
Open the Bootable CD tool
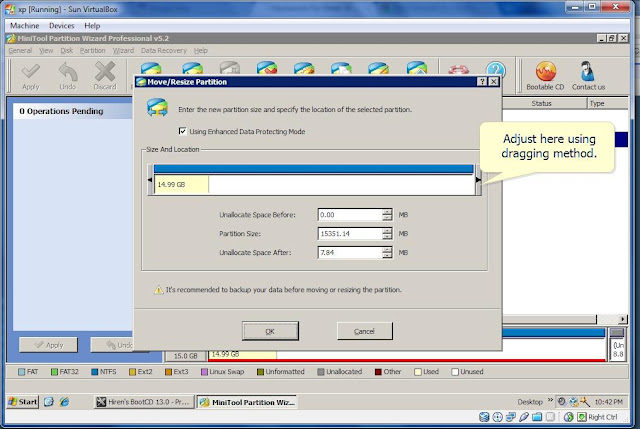coord(545,76)
